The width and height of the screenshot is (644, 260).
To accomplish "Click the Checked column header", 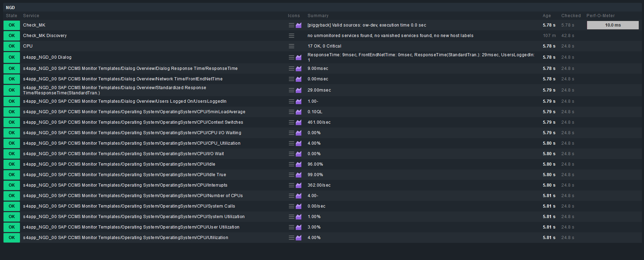I will pos(571,16).
